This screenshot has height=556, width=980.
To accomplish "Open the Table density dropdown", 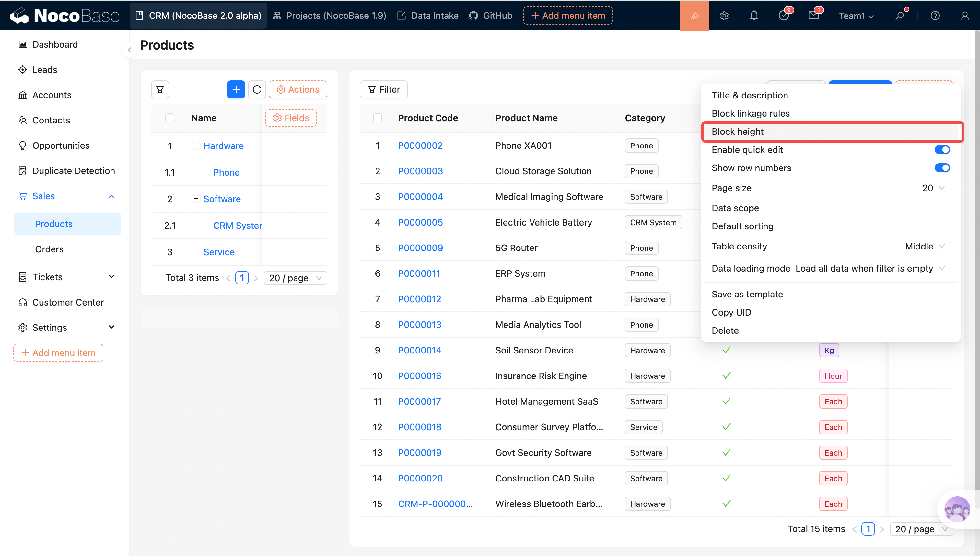I will tap(924, 246).
